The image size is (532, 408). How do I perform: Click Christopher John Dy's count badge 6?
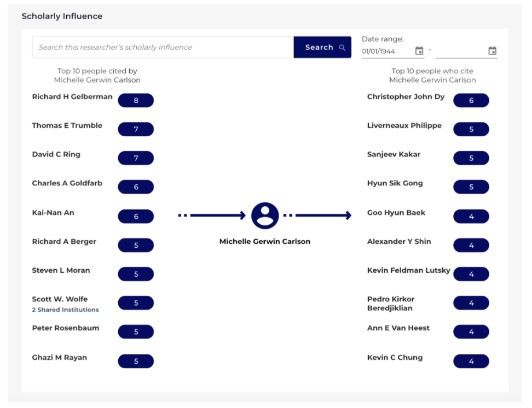click(x=471, y=101)
